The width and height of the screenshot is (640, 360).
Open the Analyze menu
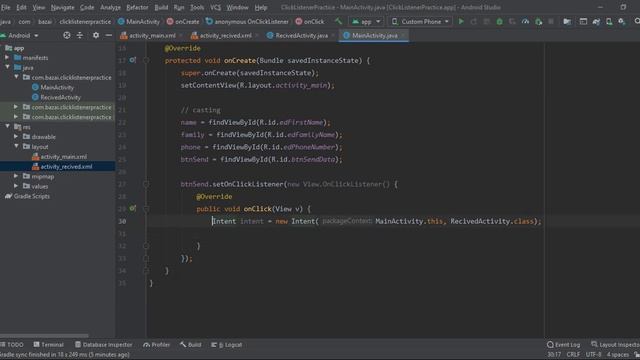point(110,7)
